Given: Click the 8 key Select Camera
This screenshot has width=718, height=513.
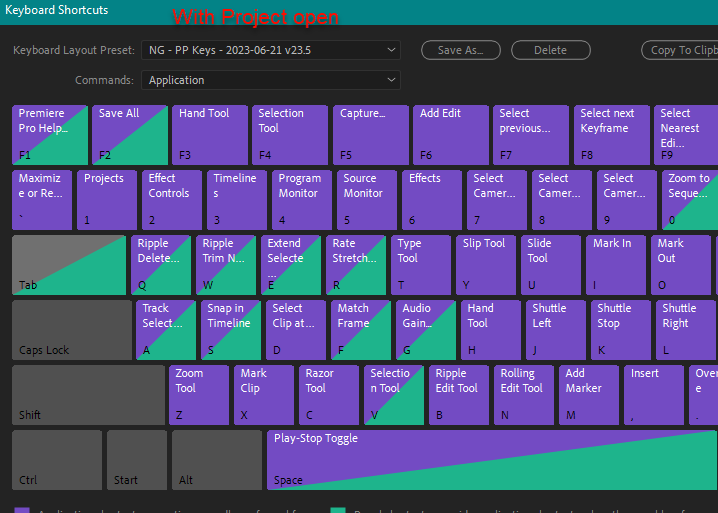Looking at the screenshot, I should tap(562, 200).
